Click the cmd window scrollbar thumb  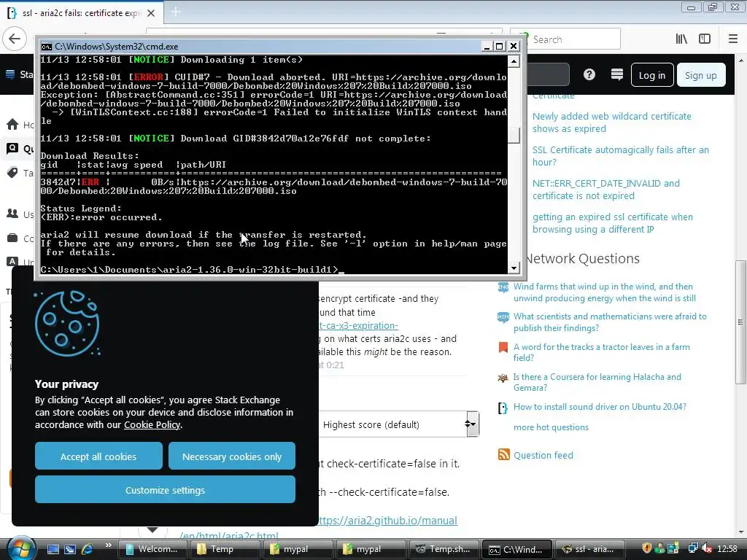(514, 135)
